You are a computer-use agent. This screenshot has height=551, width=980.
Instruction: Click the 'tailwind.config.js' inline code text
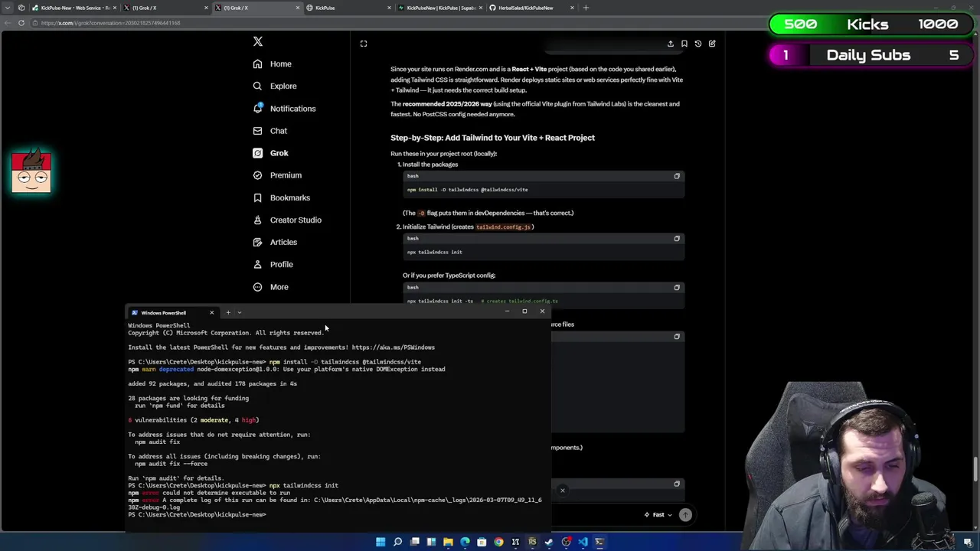pyautogui.click(x=503, y=227)
